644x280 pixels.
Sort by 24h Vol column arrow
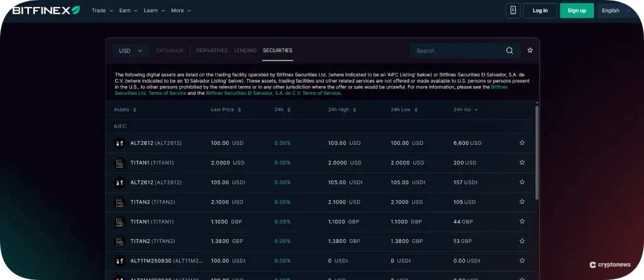point(476,110)
